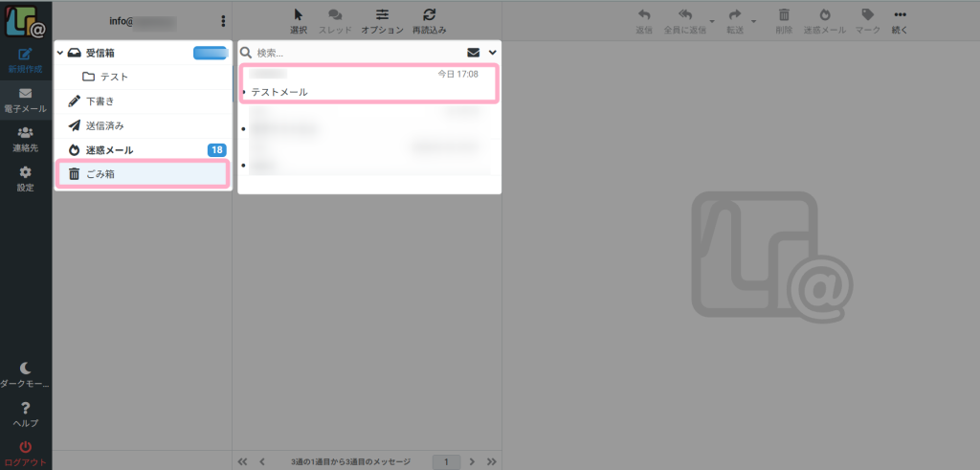Open the テストメール message
980x470 pixels.
368,83
